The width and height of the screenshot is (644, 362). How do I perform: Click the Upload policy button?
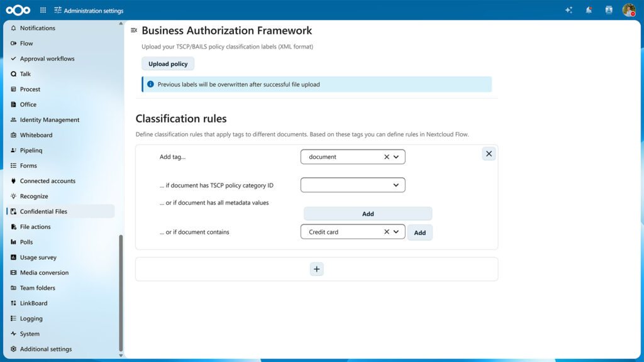168,64
